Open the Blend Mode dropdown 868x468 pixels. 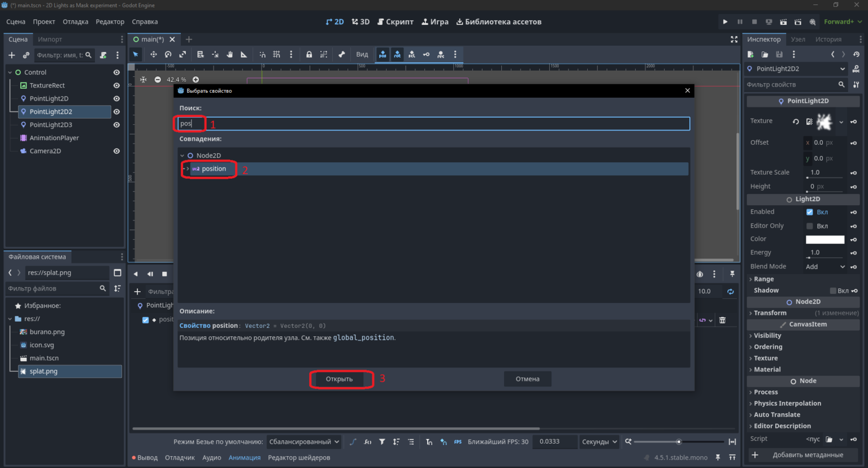[825, 266]
